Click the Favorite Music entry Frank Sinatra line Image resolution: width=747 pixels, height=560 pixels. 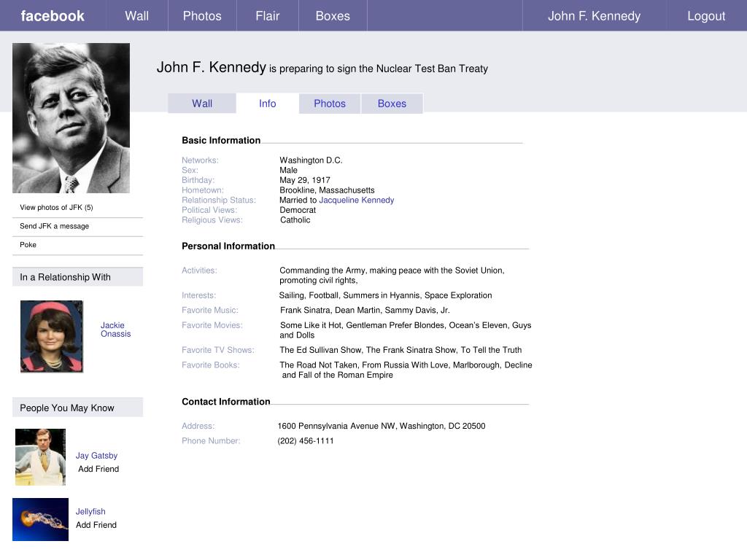click(x=365, y=310)
